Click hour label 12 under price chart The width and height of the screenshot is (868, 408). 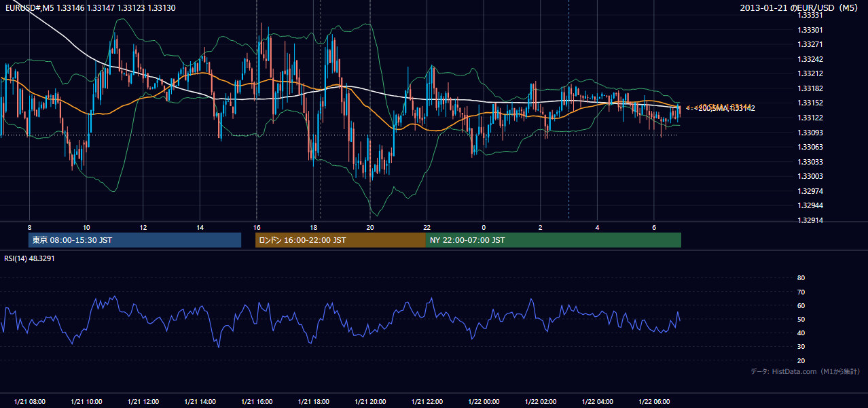143,227
